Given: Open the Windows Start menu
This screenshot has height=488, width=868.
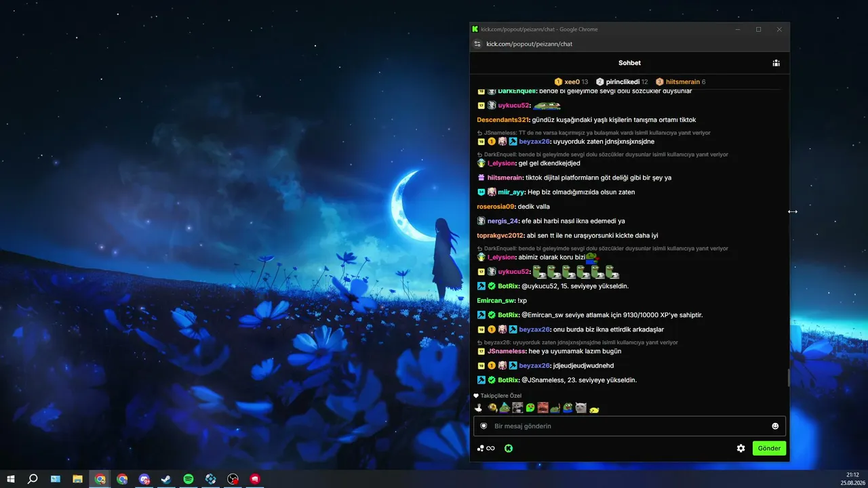Looking at the screenshot, I should [x=11, y=479].
